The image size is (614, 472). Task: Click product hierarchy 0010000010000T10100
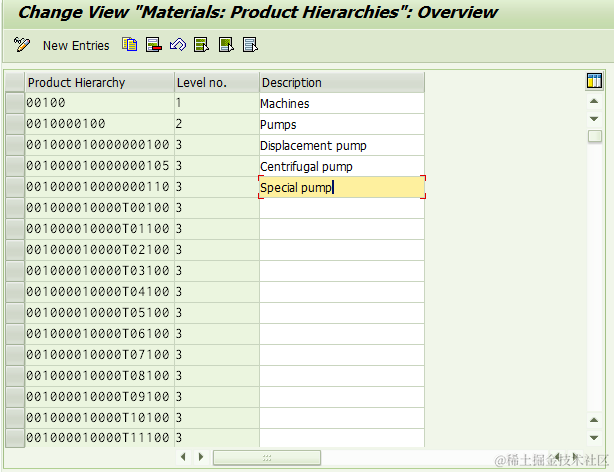99,418
